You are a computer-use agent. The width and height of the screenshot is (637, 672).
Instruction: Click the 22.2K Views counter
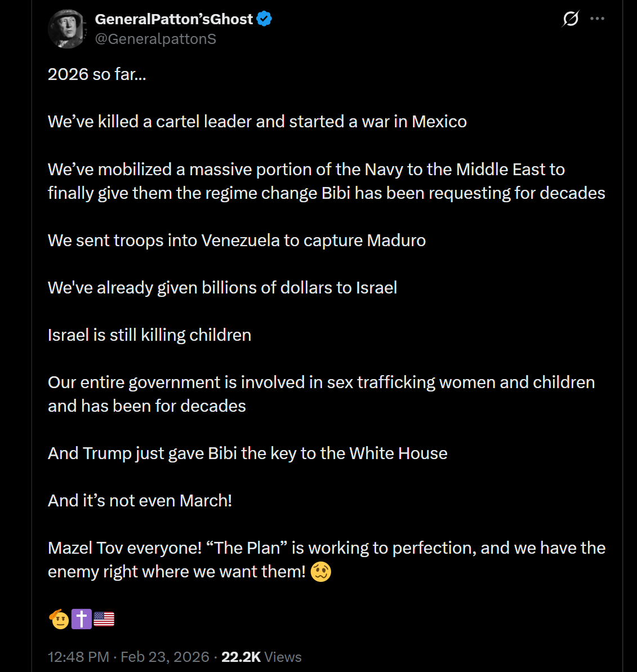tap(261, 657)
